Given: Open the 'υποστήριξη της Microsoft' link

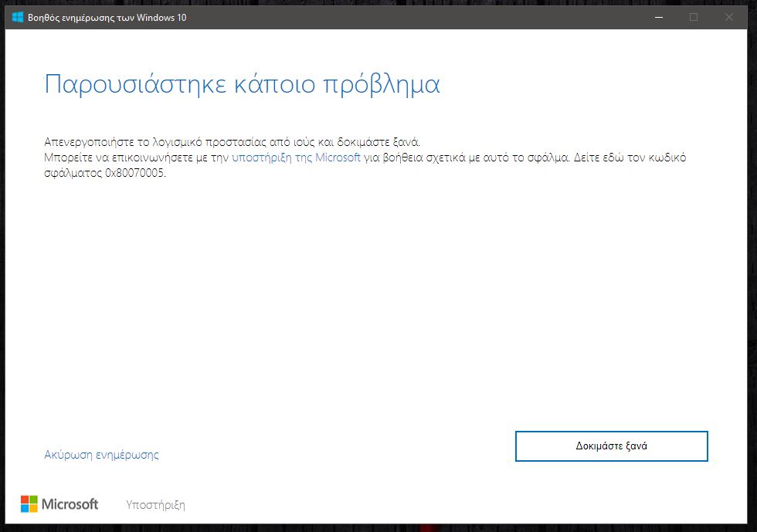Looking at the screenshot, I should coord(296,158).
